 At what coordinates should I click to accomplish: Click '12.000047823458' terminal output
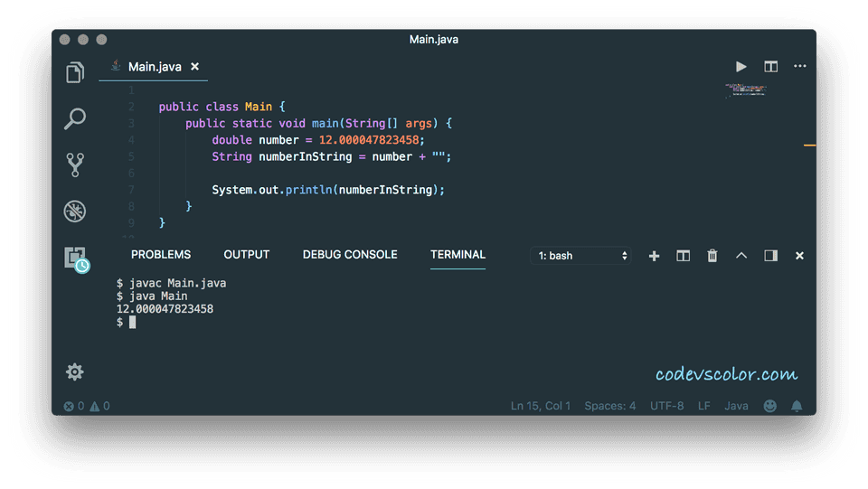click(165, 308)
